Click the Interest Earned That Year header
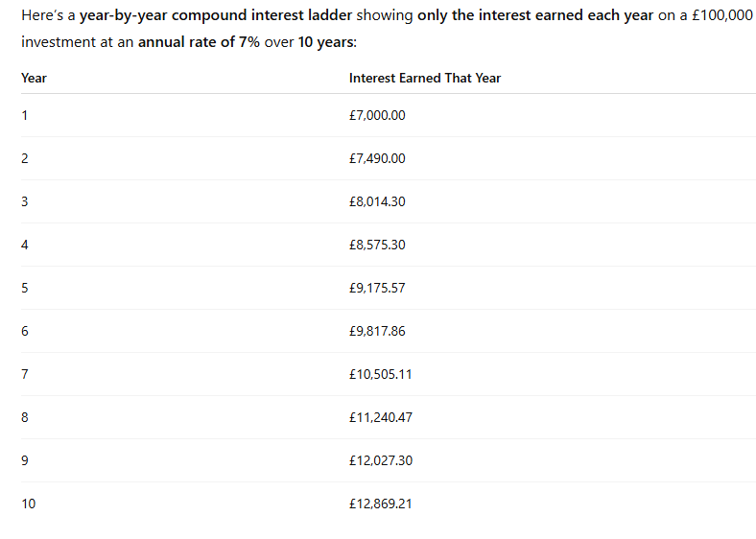Screen dimensions: 756x539 pyautogui.click(x=424, y=78)
